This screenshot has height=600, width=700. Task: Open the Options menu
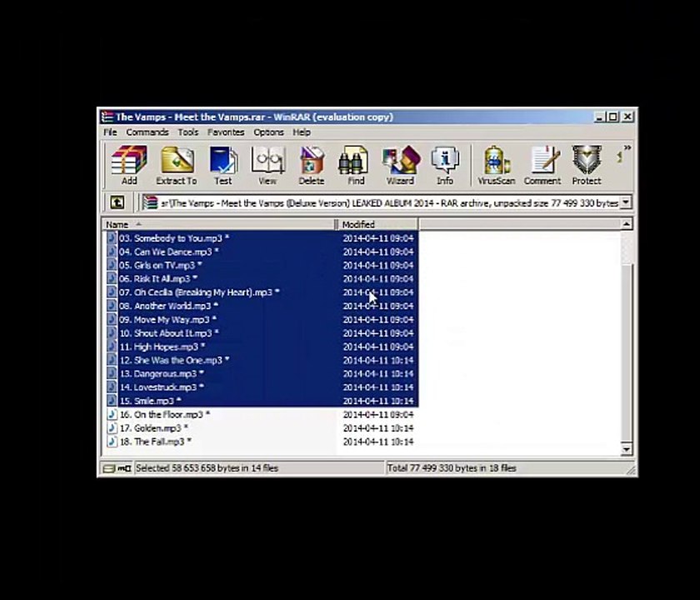268,132
